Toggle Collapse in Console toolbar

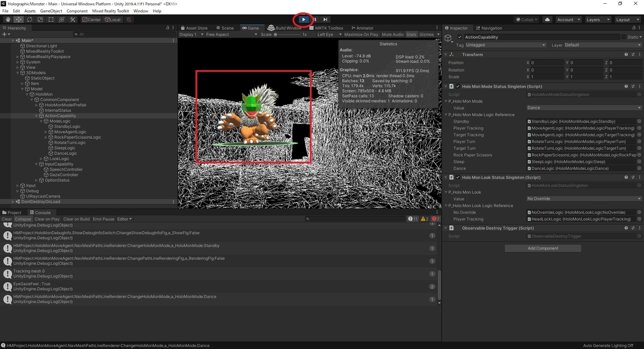[23, 219]
